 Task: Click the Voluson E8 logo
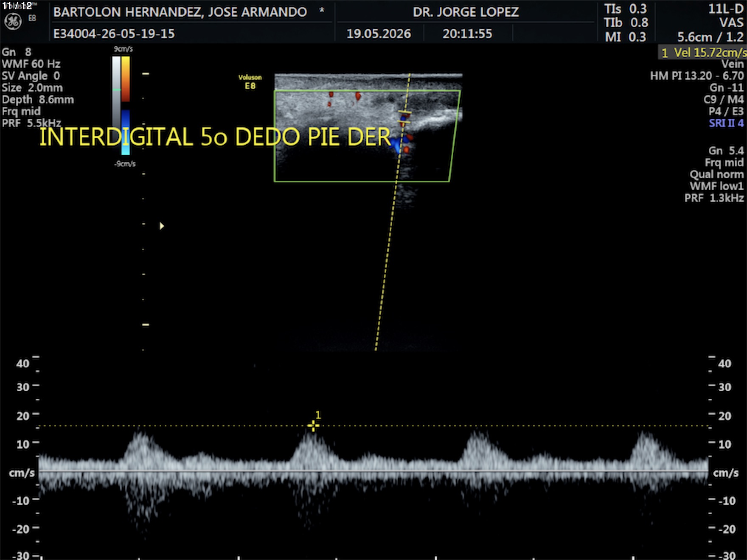point(250,82)
